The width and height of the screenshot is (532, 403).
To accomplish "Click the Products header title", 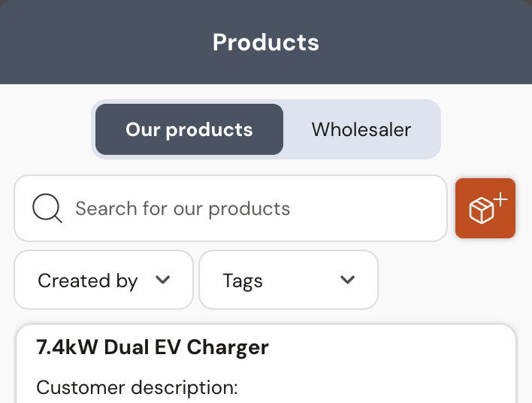I will click(266, 42).
